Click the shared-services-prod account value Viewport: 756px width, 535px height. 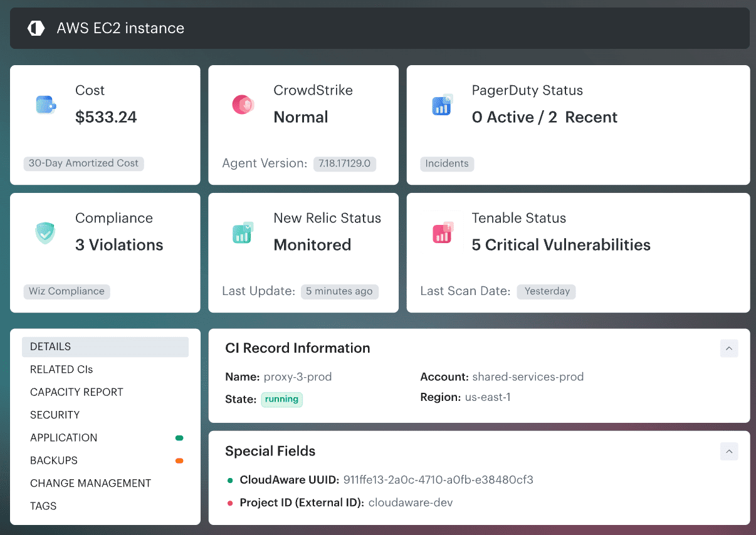528,377
